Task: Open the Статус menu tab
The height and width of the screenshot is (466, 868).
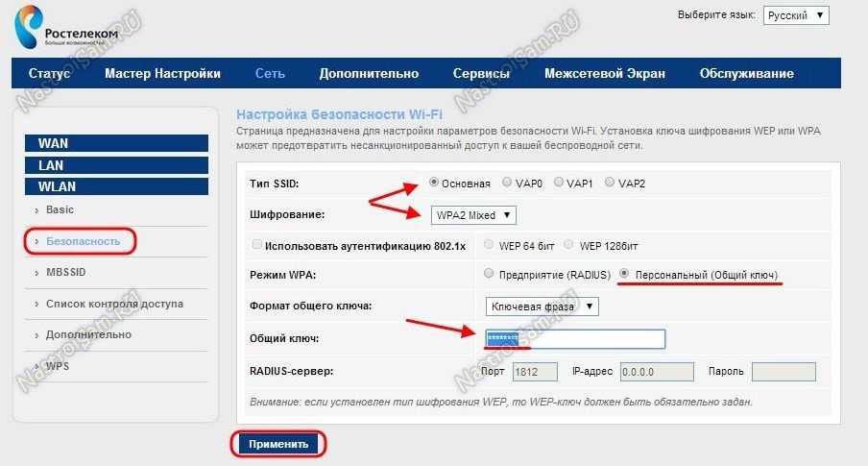Action: 49,74
